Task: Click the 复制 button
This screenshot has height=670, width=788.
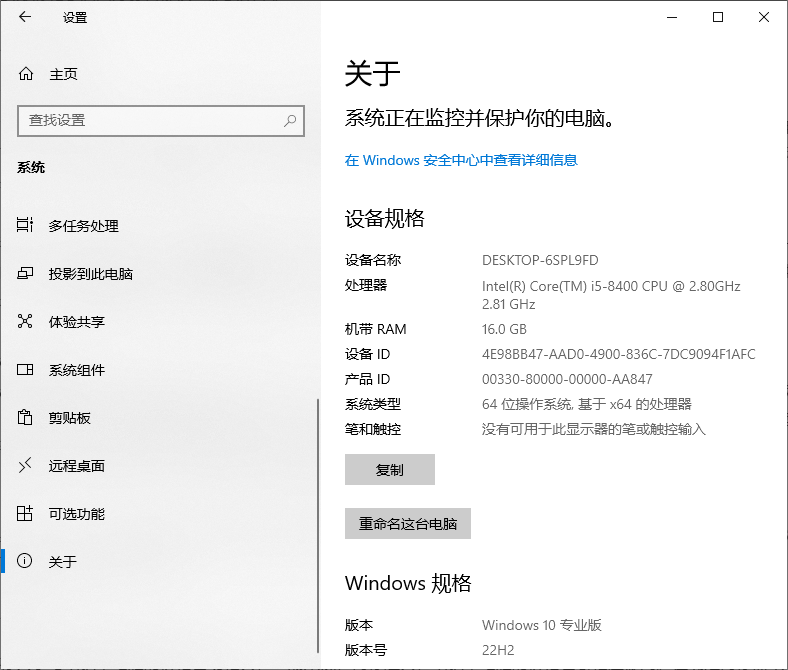Action: (x=389, y=469)
